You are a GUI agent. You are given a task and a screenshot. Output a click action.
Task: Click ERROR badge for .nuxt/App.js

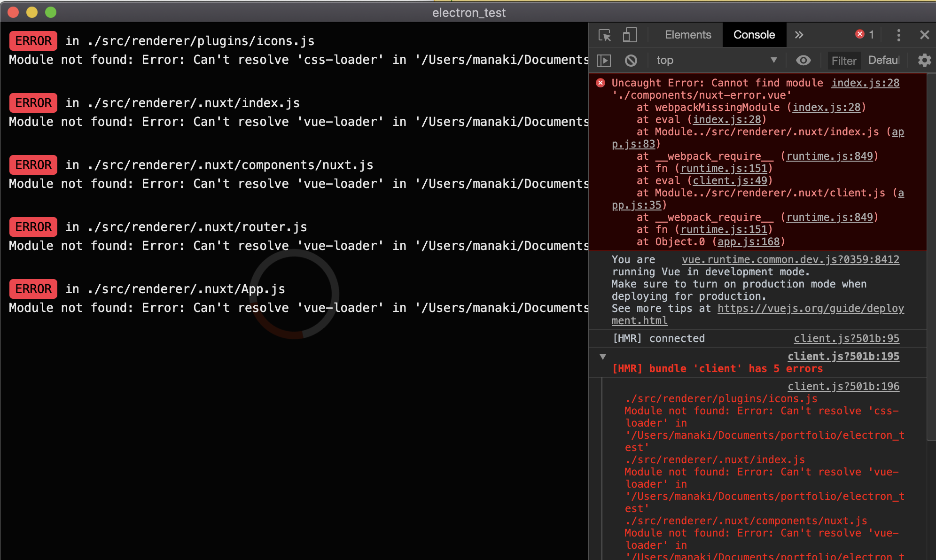tap(33, 289)
